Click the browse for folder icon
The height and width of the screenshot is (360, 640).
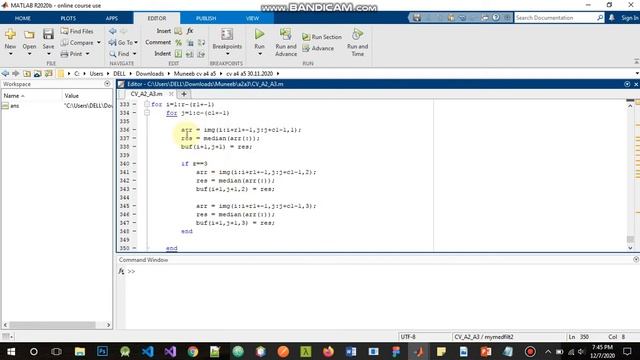[x=38, y=73]
